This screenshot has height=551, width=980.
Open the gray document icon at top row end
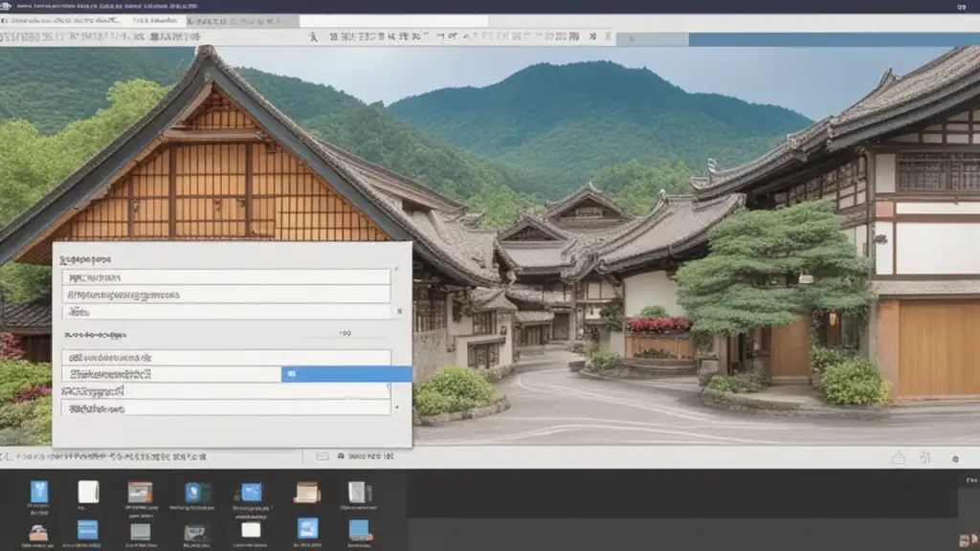coord(359,492)
